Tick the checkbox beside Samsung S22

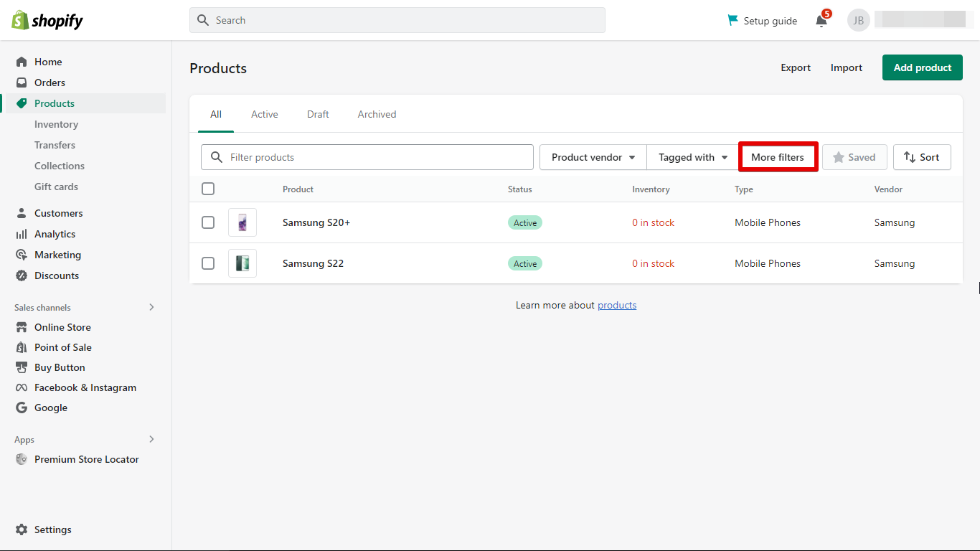(208, 263)
